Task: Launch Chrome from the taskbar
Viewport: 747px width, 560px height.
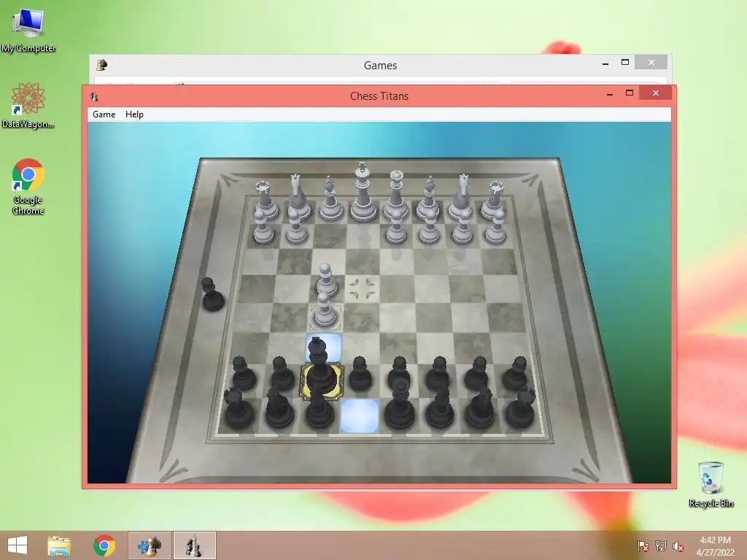Action: 104,545
